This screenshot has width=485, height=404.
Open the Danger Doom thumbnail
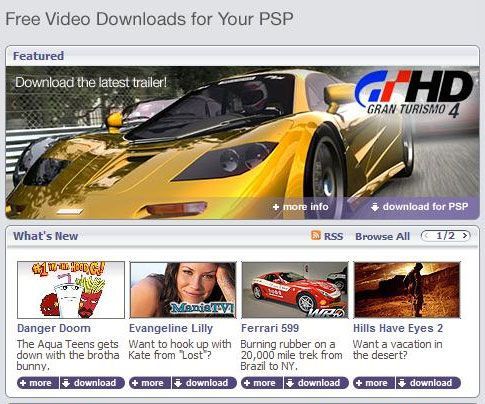pos(71,290)
